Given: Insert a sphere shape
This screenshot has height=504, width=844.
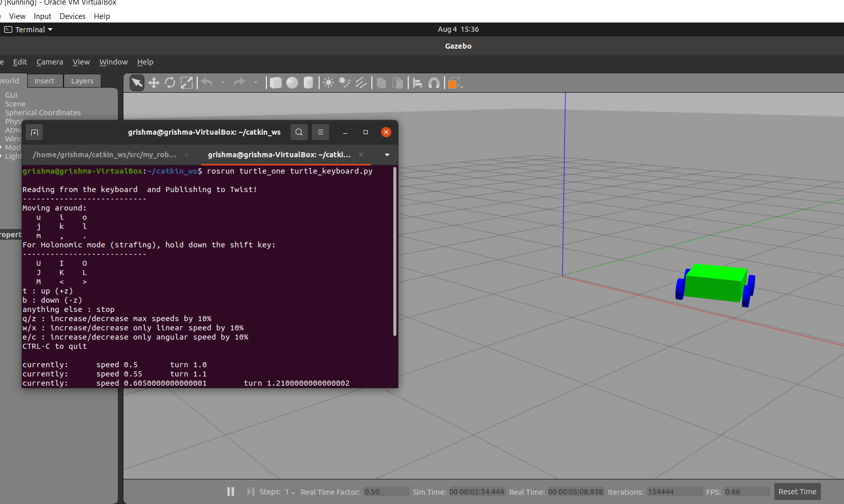Looking at the screenshot, I should pyautogui.click(x=292, y=82).
